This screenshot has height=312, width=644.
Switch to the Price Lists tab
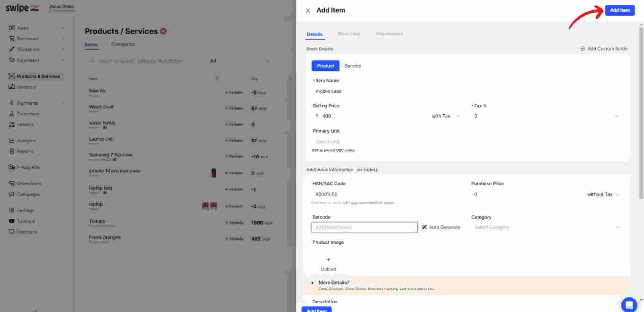click(x=349, y=34)
